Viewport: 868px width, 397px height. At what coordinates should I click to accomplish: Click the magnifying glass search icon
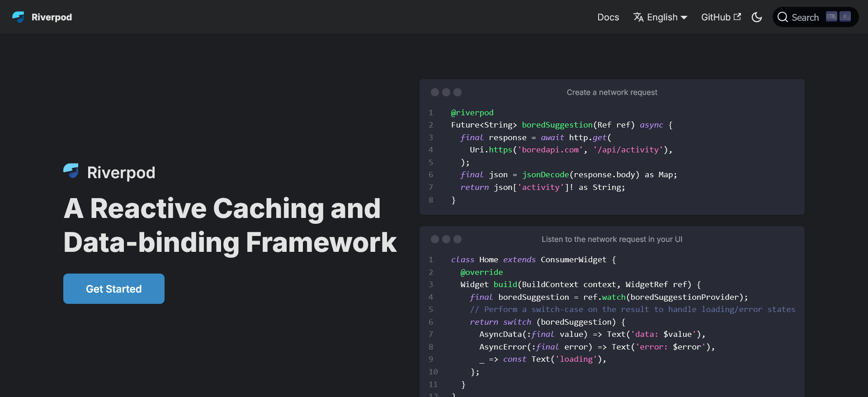coord(783,17)
